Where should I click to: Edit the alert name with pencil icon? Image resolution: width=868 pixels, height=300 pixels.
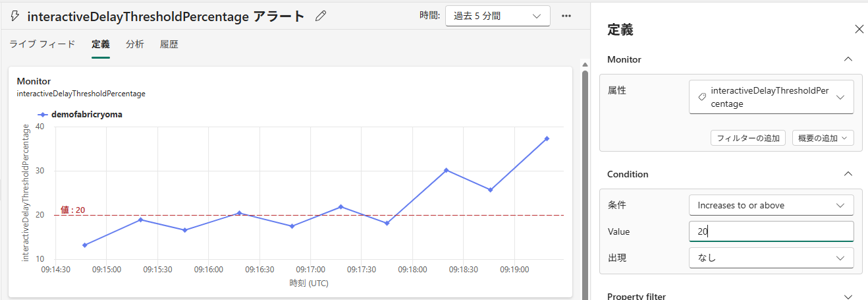point(321,16)
